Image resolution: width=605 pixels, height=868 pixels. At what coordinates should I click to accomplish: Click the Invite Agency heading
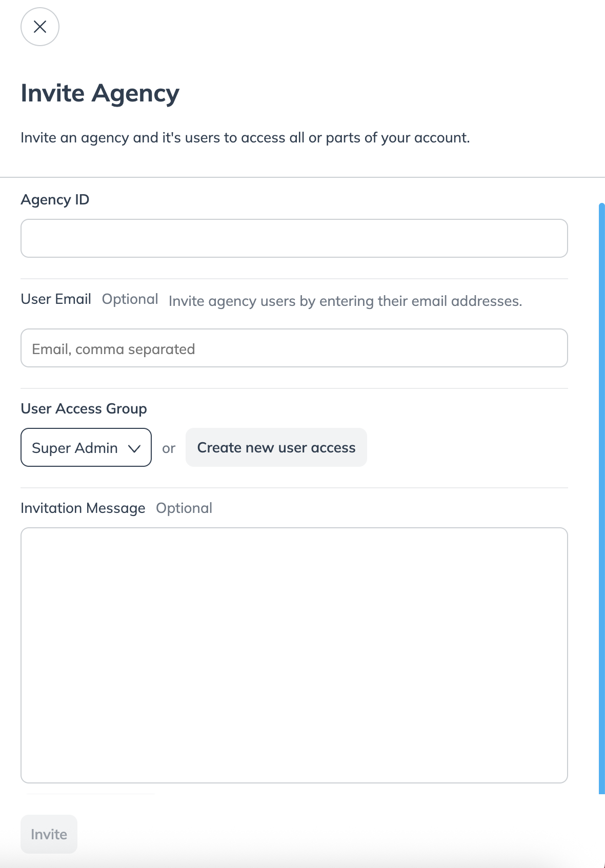tap(100, 93)
